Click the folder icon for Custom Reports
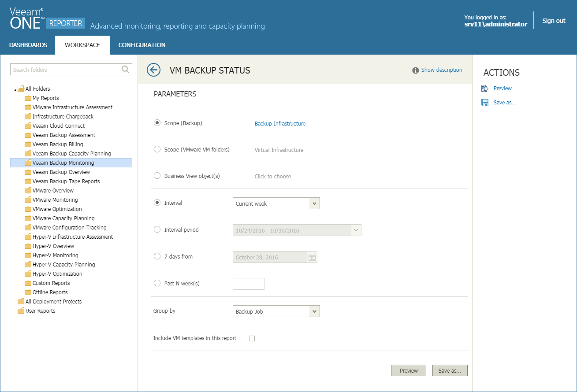Viewport: 577px width, 392px height. 28,283
